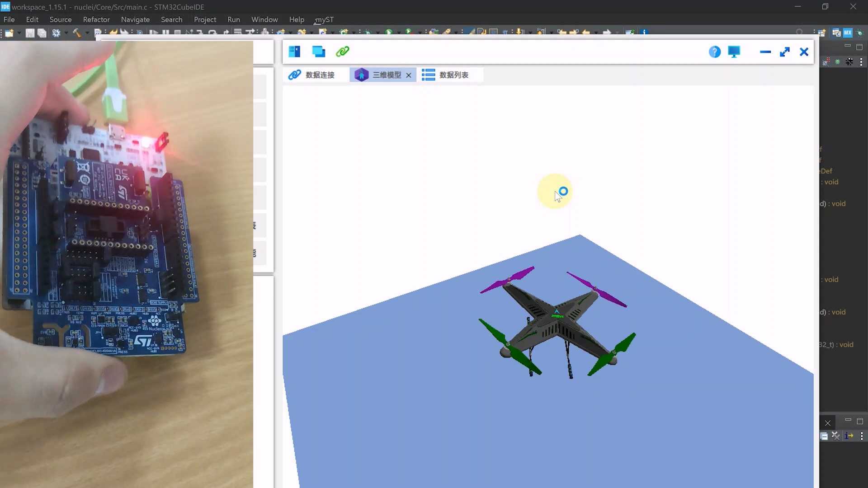This screenshot has height=488, width=868.
Task: Open the Project menu
Action: pos(205,19)
